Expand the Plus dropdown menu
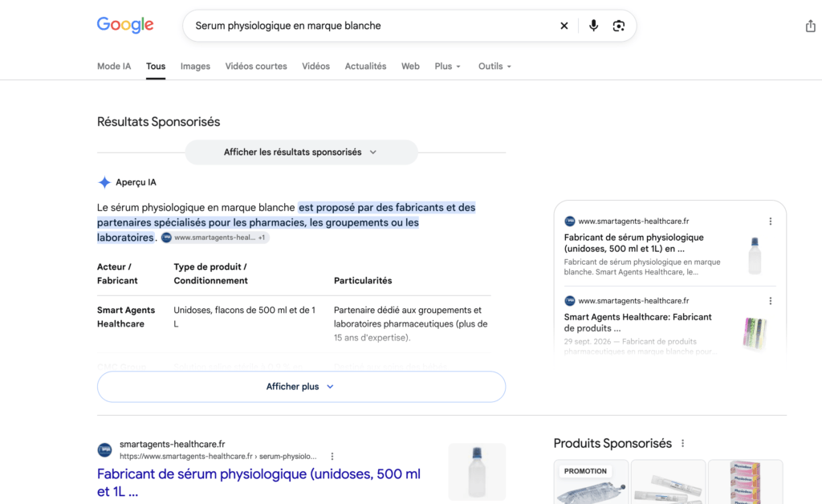The width and height of the screenshot is (822, 504). [x=448, y=67]
